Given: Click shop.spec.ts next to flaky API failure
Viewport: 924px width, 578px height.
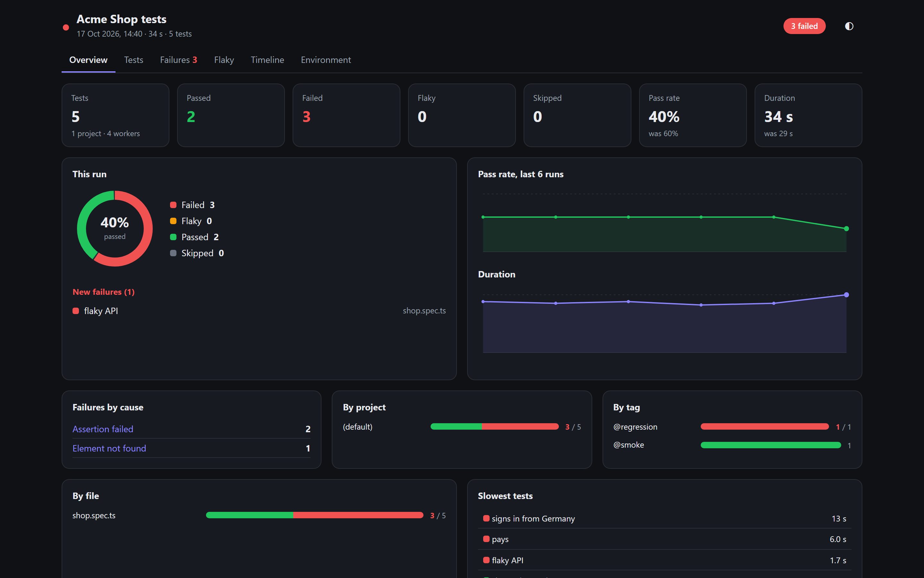Looking at the screenshot, I should point(424,311).
